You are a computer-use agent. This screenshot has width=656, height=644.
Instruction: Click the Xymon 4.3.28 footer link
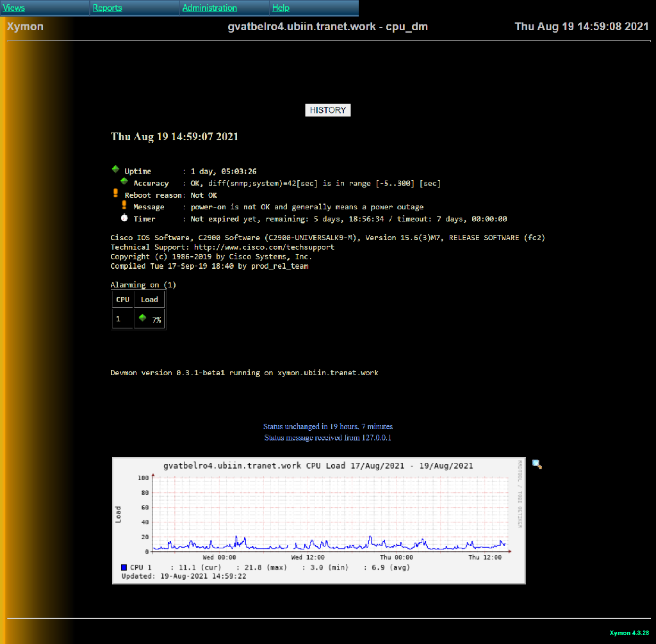[x=629, y=632]
